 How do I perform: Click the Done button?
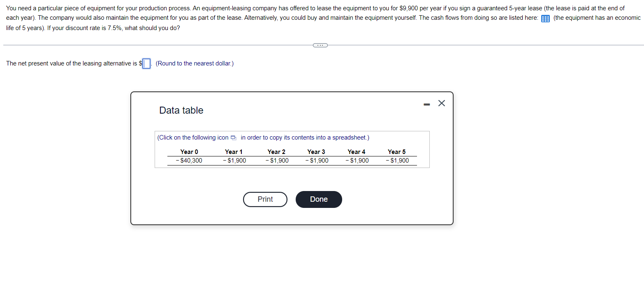pos(319,199)
